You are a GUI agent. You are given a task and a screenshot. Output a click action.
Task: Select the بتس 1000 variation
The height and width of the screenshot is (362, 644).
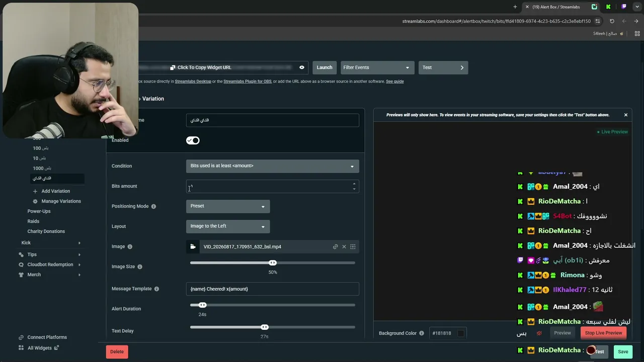[x=42, y=168]
